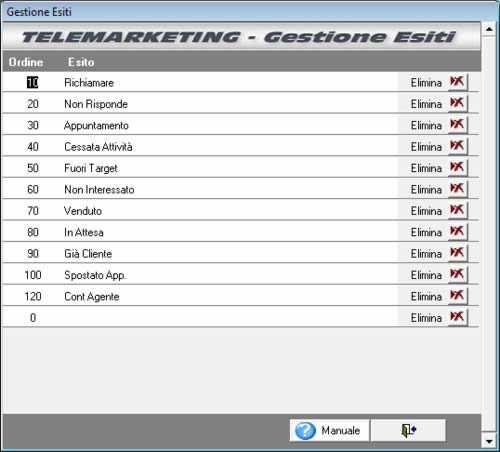Click the delete icon for Fuori Target row
Viewport: 500px width, 452px height.
click(x=457, y=167)
